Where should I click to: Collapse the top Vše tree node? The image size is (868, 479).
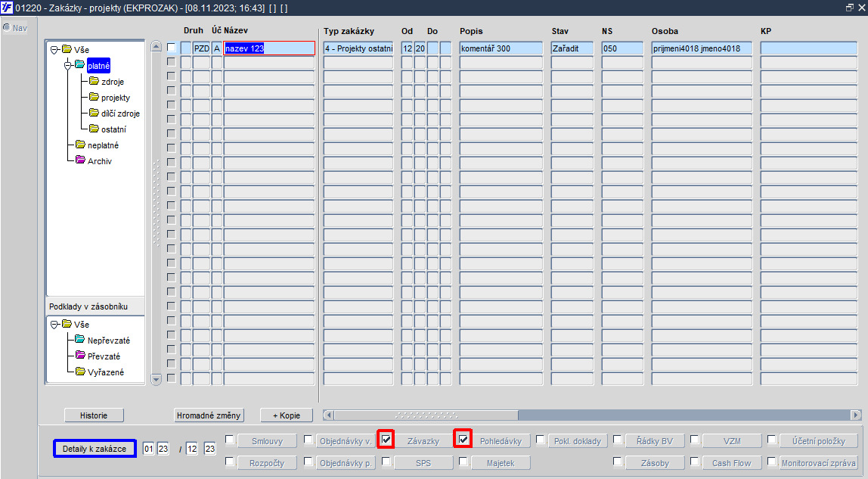pos(54,49)
